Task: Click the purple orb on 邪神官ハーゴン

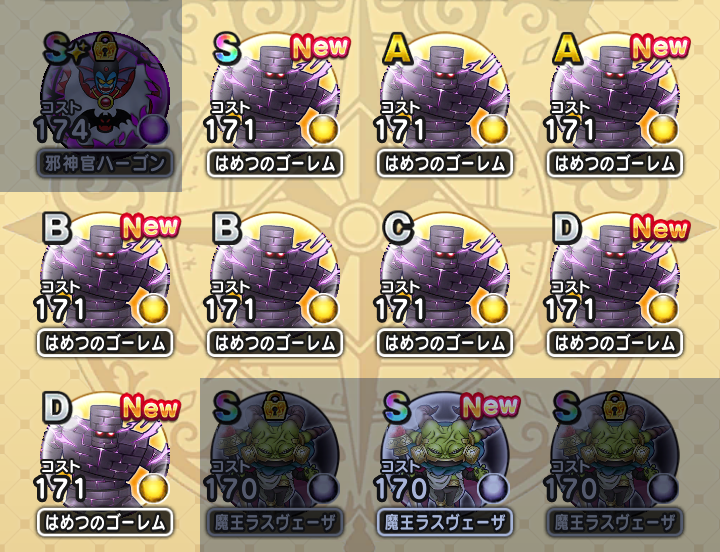Action: click(x=154, y=130)
